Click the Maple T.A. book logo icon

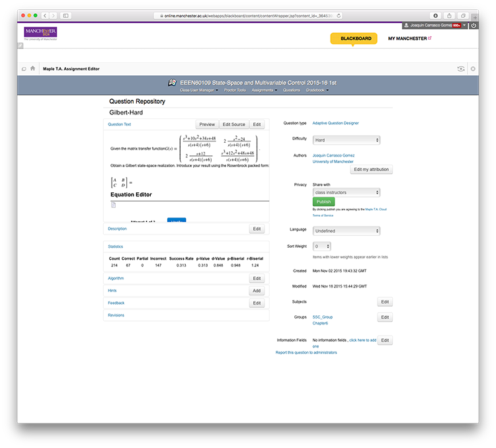coord(172,83)
